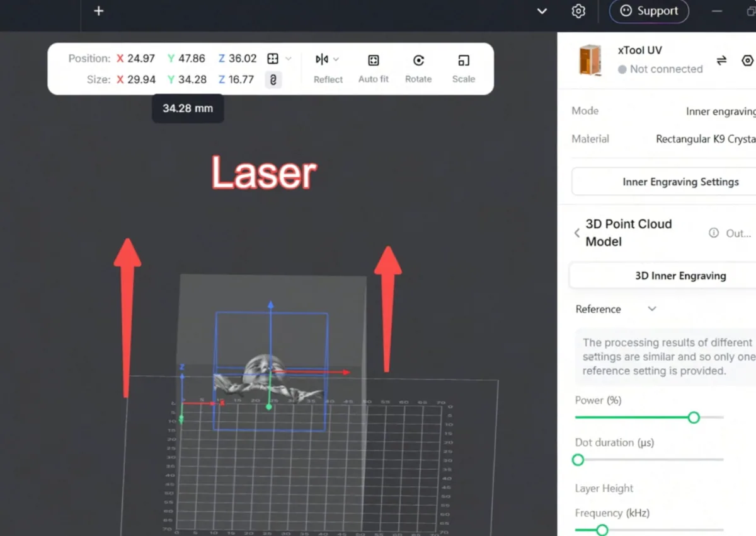
Task: Click the blue Z-axis gizmo arrow
Action: point(270,306)
